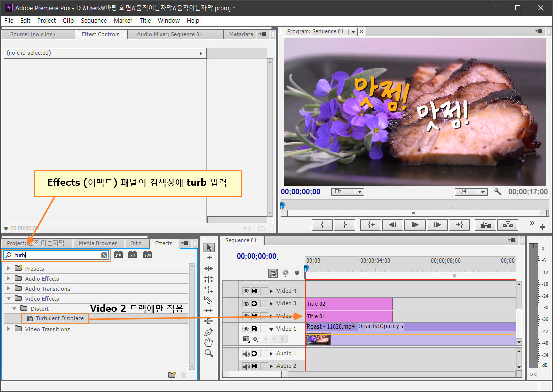Toggle track lock on Video 4
Screen dimensions: 553x392
264,291
